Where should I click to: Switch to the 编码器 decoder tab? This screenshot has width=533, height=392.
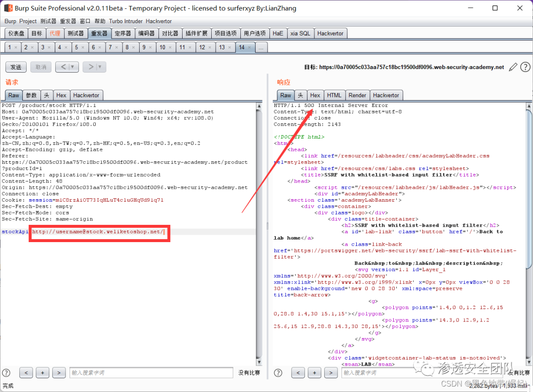(x=147, y=34)
